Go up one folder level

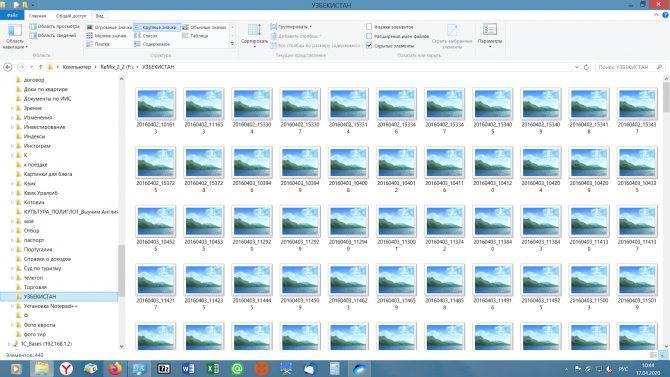(41, 67)
